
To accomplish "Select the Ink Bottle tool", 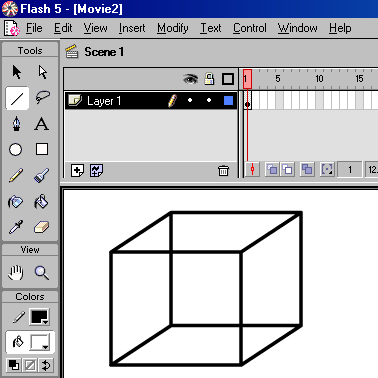I will click(x=16, y=202).
